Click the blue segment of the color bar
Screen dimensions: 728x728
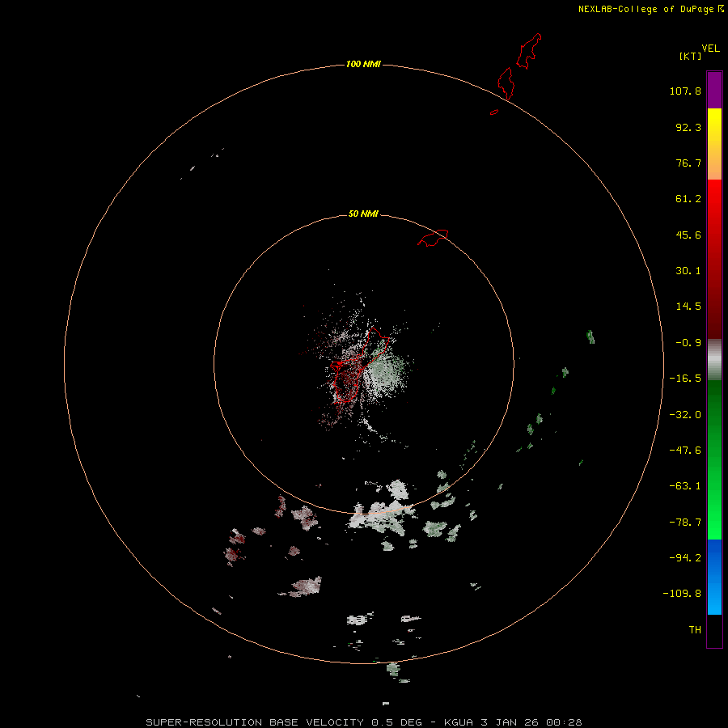point(714,577)
